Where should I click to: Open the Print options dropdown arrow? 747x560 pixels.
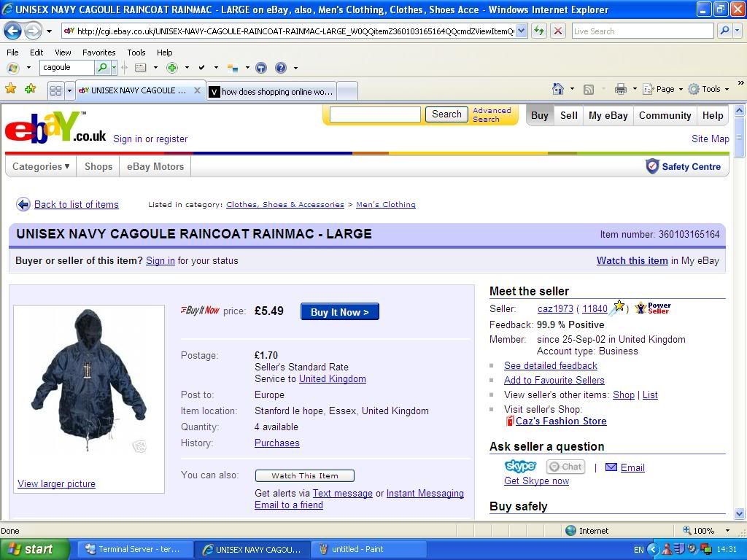(635, 89)
